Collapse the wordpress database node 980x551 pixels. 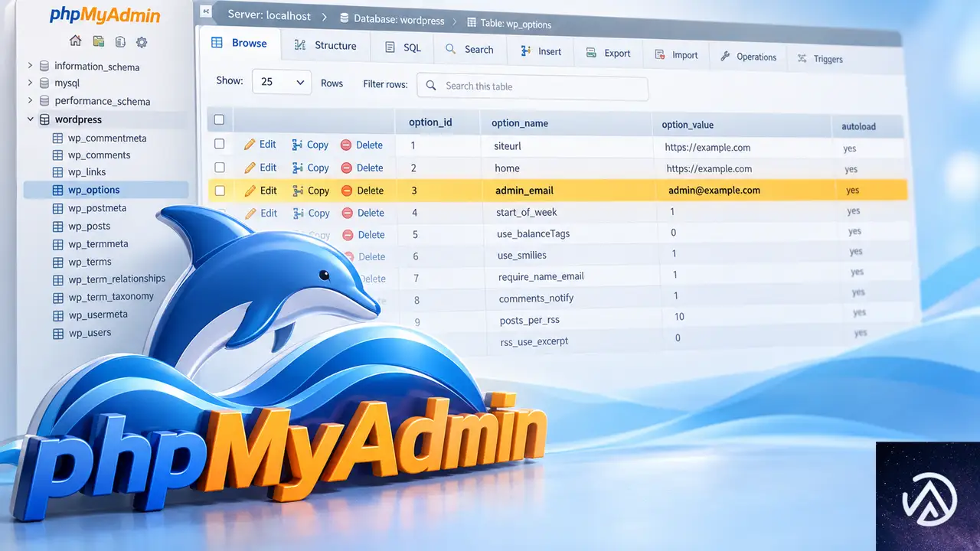[30, 119]
